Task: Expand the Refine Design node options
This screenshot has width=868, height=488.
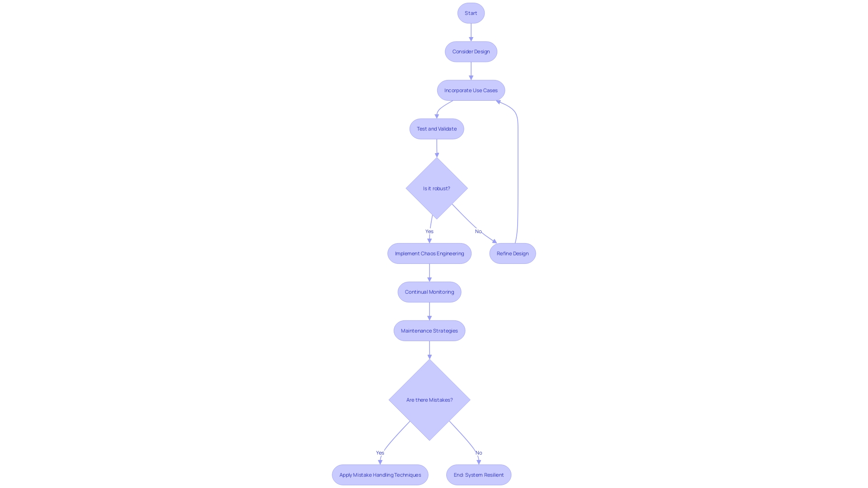Action: point(513,253)
